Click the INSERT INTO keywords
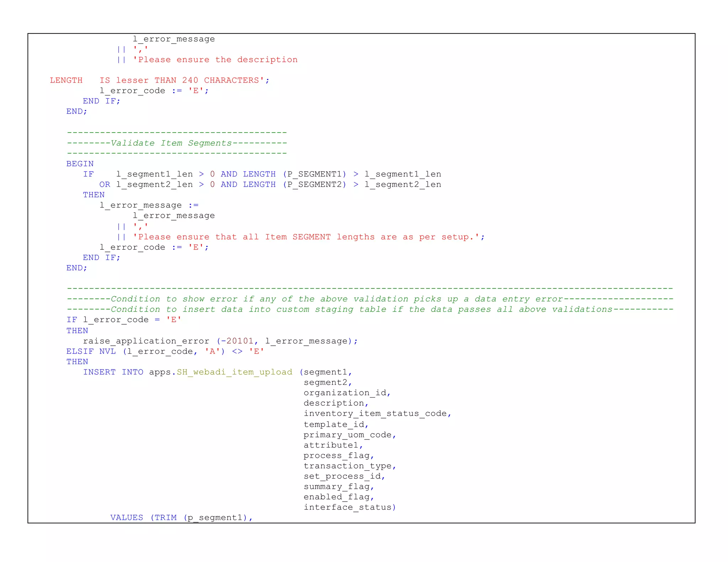This screenshot has width=728, height=562. [x=113, y=372]
